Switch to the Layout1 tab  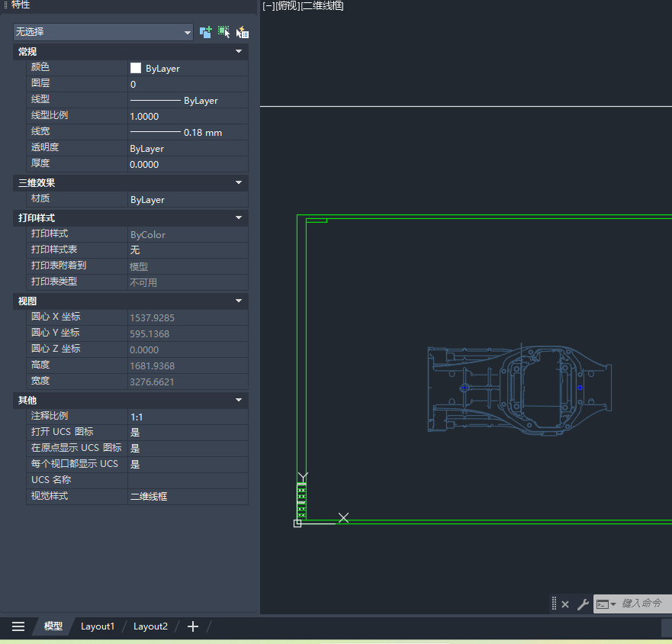[98, 626]
